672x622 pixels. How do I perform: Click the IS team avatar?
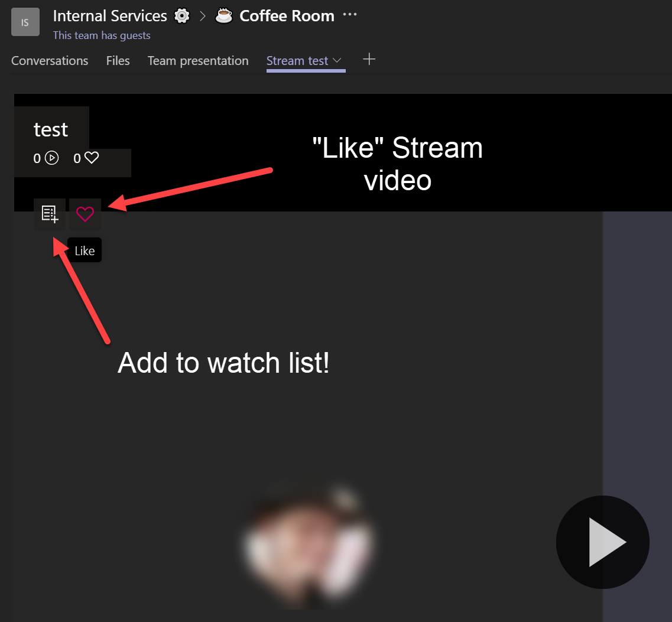click(25, 22)
